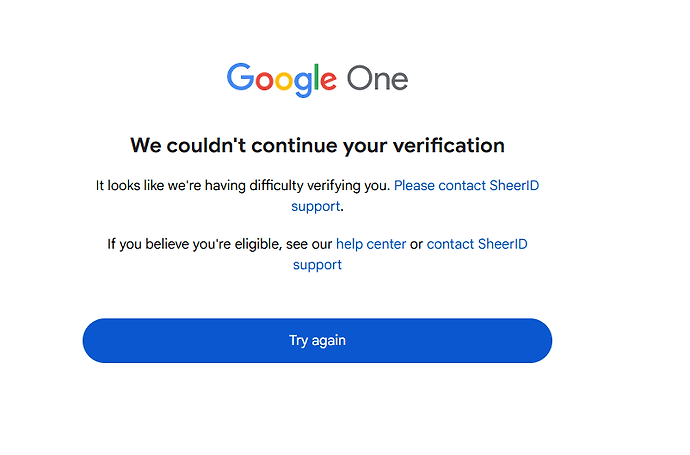Click the word support under help center line
The height and width of the screenshot is (455, 690).
pyautogui.click(x=317, y=265)
